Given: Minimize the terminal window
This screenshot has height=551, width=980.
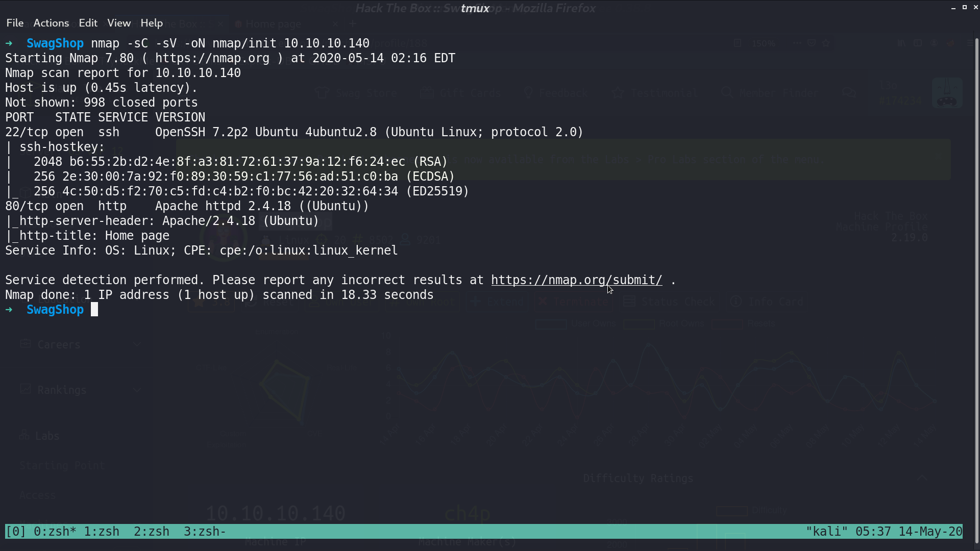Looking at the screenshot, I should [x=953, y=8].
